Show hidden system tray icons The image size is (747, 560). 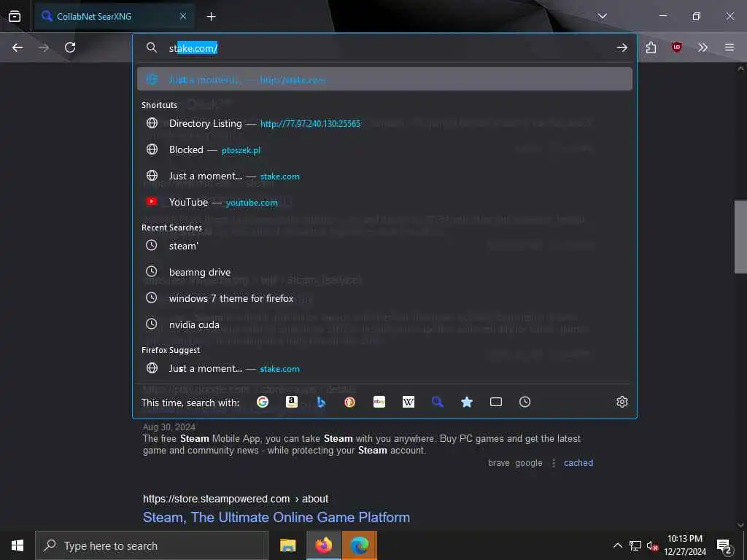pos(617,545)
